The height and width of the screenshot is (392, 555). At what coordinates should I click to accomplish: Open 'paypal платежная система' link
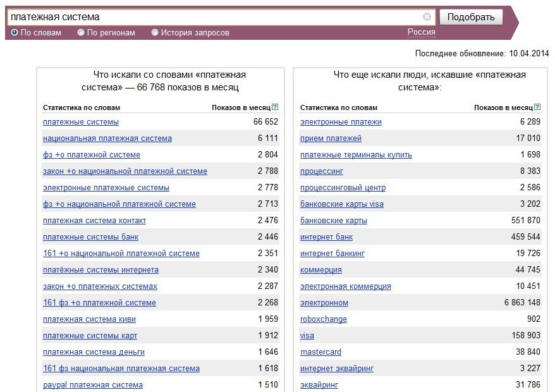[93, 385]
